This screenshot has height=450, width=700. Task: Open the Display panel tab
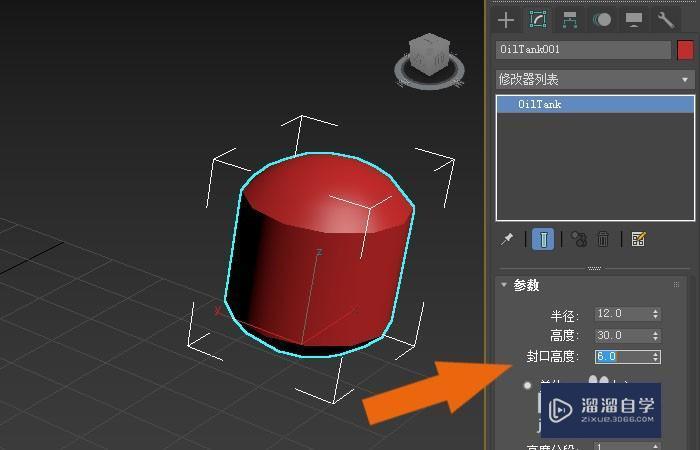634,20
